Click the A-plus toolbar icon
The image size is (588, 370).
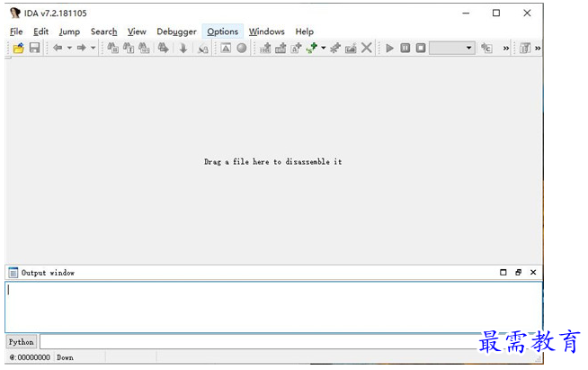[x=297, y=48]
